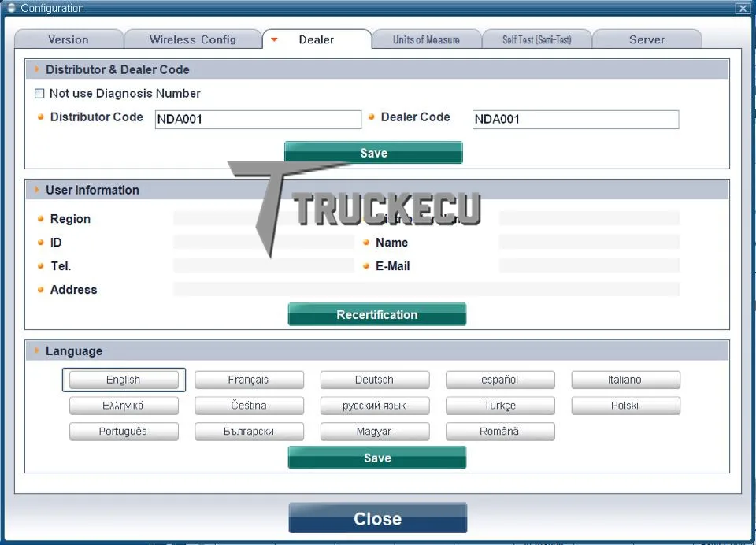Image resolution: width=756 pixels, height=545 pixels.
Task: Click the Name field in User Information
Action: click(589, 242)
